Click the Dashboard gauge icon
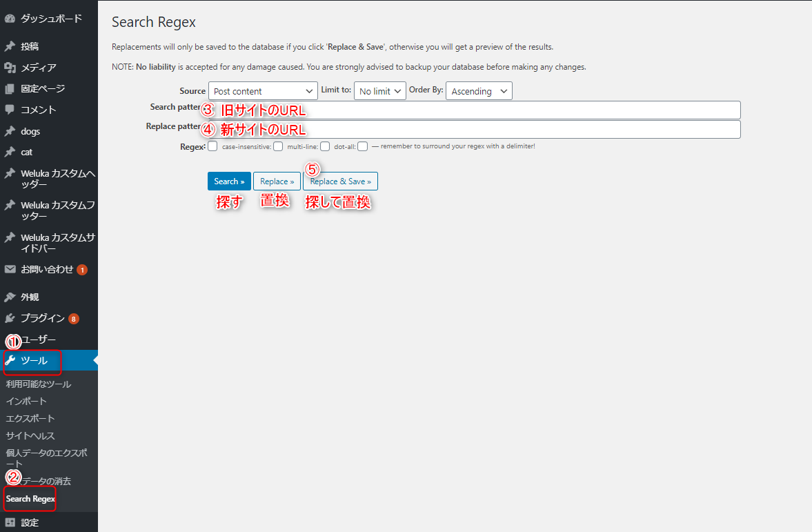This screenshot has width=812, height=532. [x=10, y=19]
